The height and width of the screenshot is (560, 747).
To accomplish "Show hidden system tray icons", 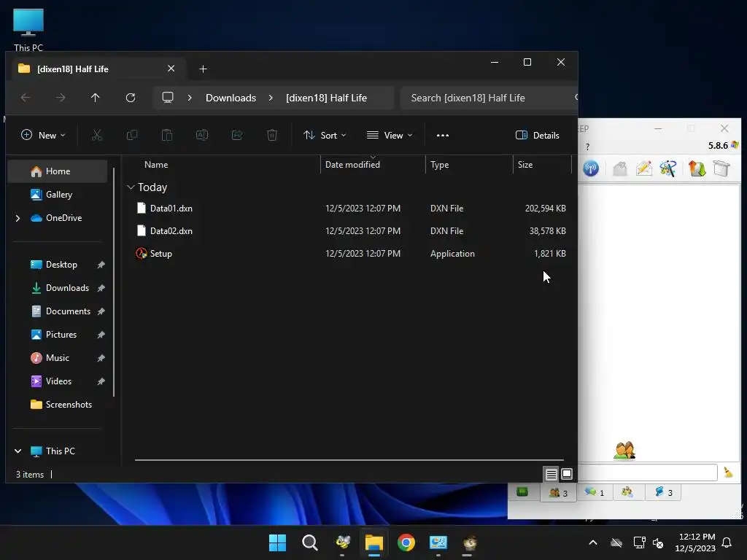I will (x=592, y=542).
